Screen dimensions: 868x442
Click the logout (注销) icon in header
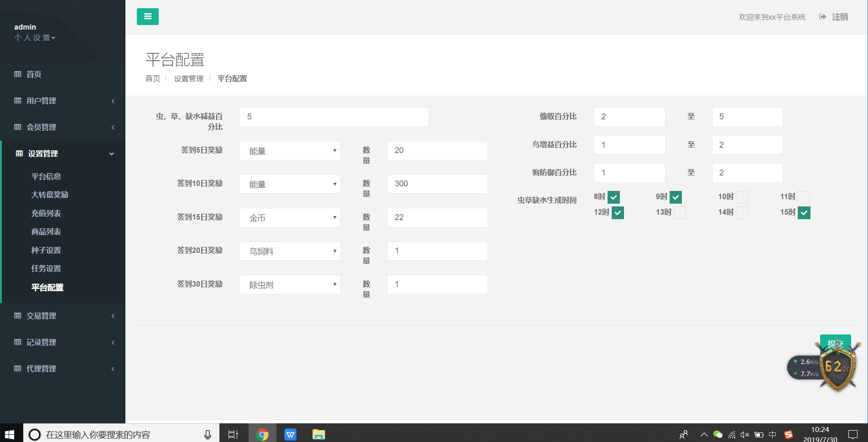[x=822, y=17]
